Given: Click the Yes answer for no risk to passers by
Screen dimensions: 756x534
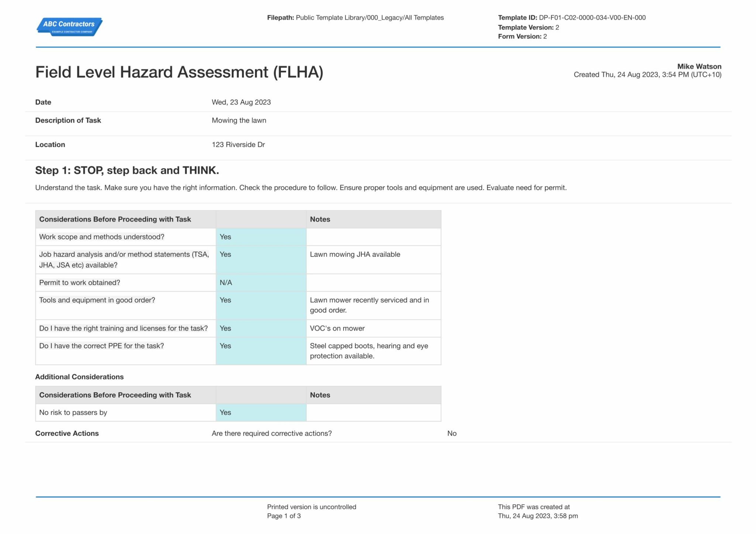Looking at the screenshot, I should [x=225, y=412].
